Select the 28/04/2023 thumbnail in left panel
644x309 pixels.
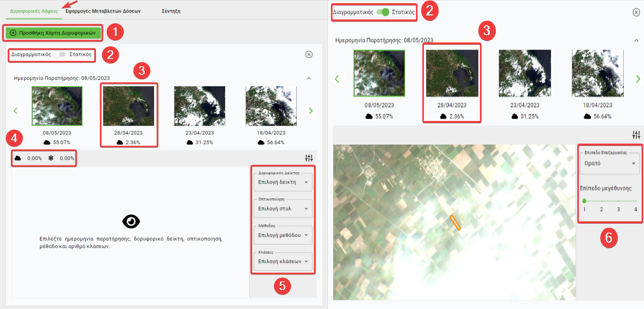(128, 106)
